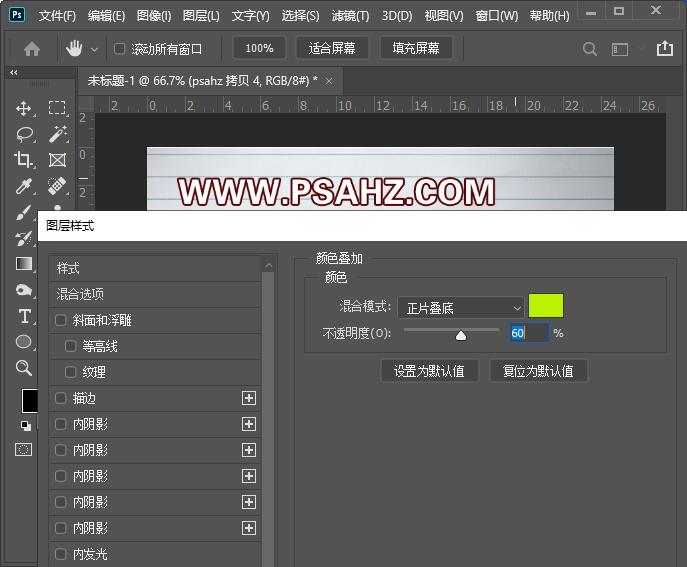Viewport: 687px width, 567px height.
Task: Select the Burn tool hand icon
Action: (23, 290)
